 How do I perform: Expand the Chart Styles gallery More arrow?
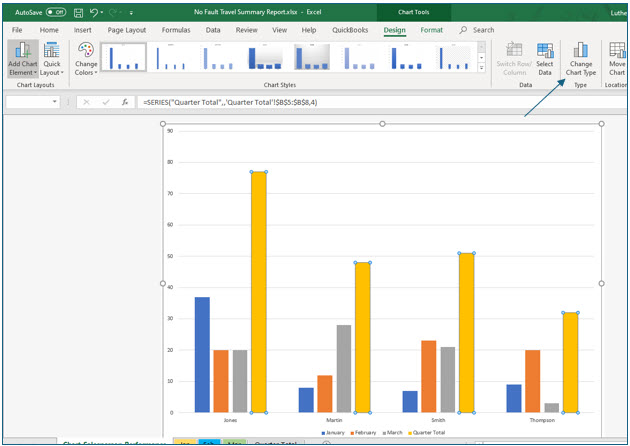pos(481,68)
